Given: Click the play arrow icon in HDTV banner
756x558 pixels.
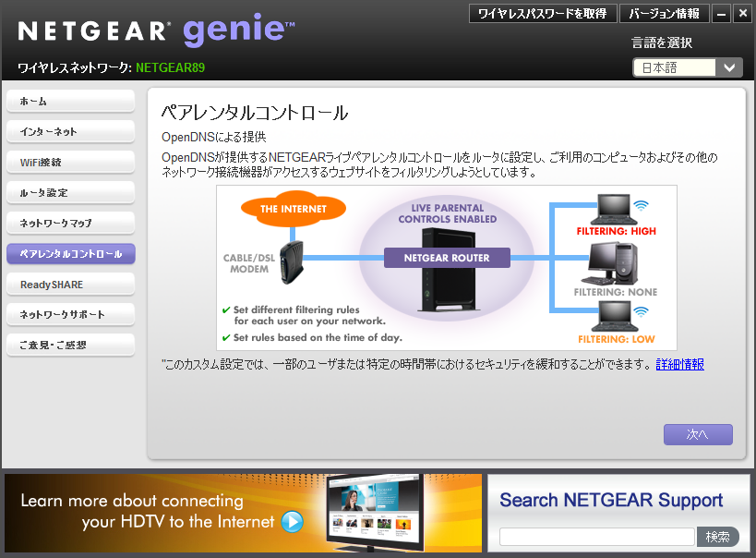Looking at the screenshot, I should click(x=292, y=522).
